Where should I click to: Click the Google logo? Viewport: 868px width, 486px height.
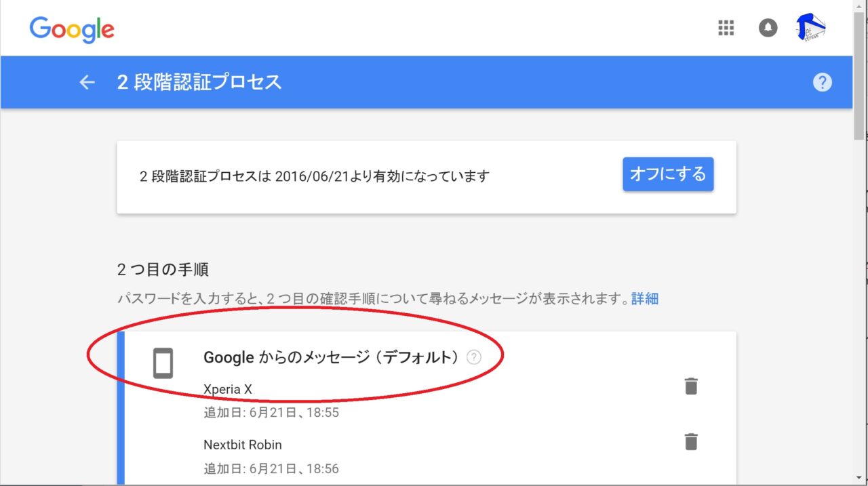tap(72, 28)
